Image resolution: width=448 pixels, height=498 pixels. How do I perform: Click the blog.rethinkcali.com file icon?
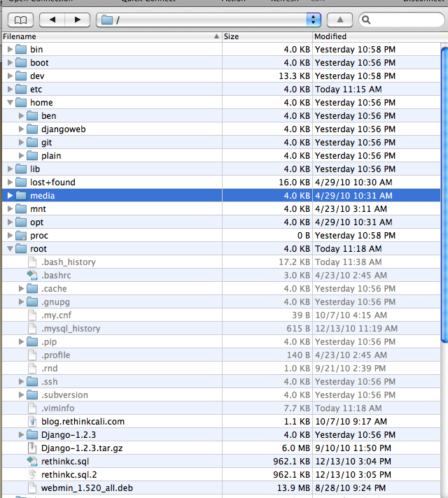[31, 422]
